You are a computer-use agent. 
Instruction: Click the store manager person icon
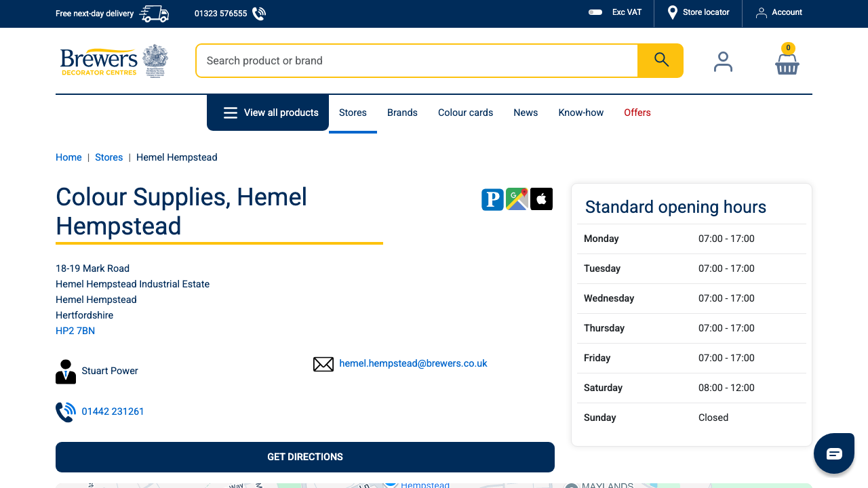click(66, 371)
